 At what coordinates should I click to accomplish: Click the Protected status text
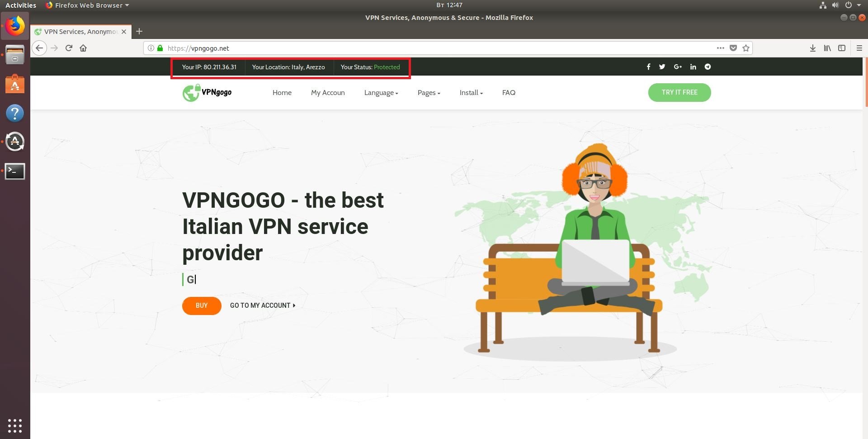[387, 67]
